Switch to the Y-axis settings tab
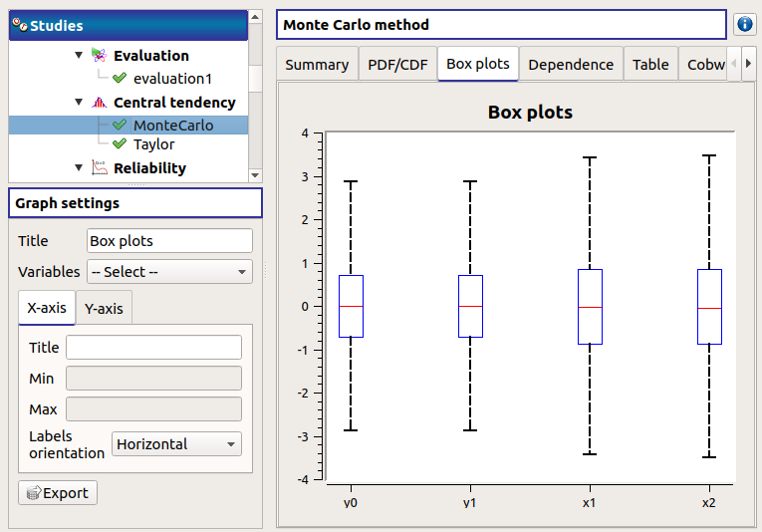762x532 pixels. (x=104, y=309)
